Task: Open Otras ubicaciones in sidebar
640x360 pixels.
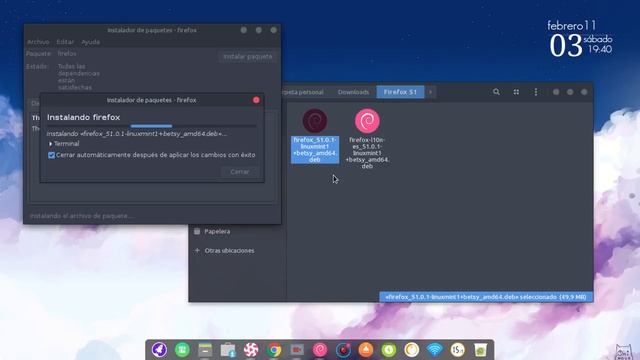Action: tap(229, 251)
